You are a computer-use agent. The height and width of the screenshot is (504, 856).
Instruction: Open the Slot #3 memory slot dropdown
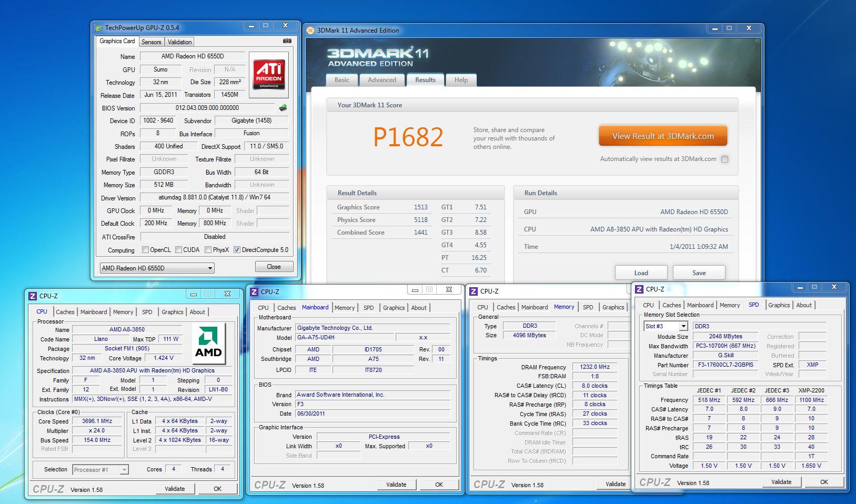tap(666, 326)
